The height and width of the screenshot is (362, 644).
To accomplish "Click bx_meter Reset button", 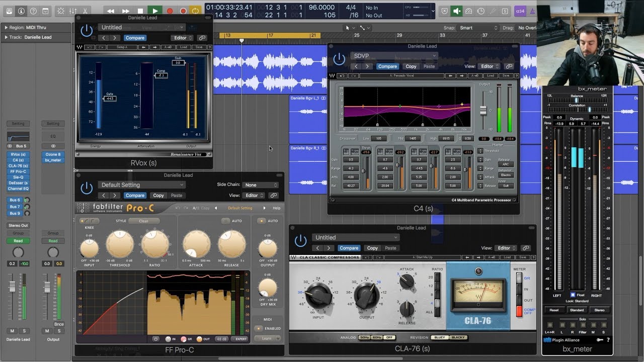I will tap(554, 310).
